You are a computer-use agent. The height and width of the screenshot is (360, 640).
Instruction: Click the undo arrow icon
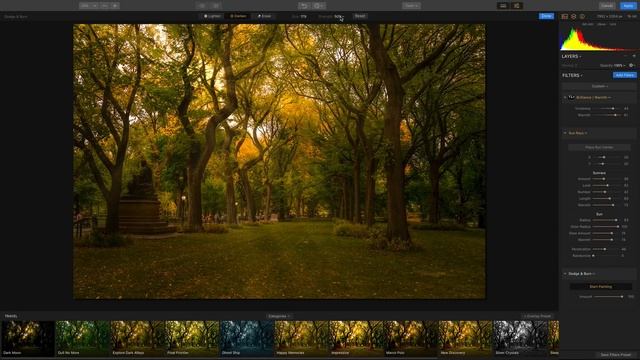(304, 6)
